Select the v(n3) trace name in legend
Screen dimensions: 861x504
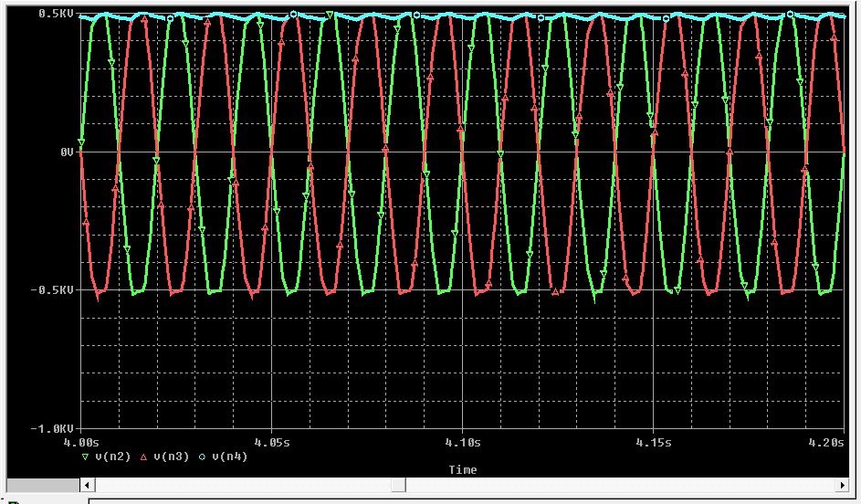pyautogui.click(x=171, y=457)
